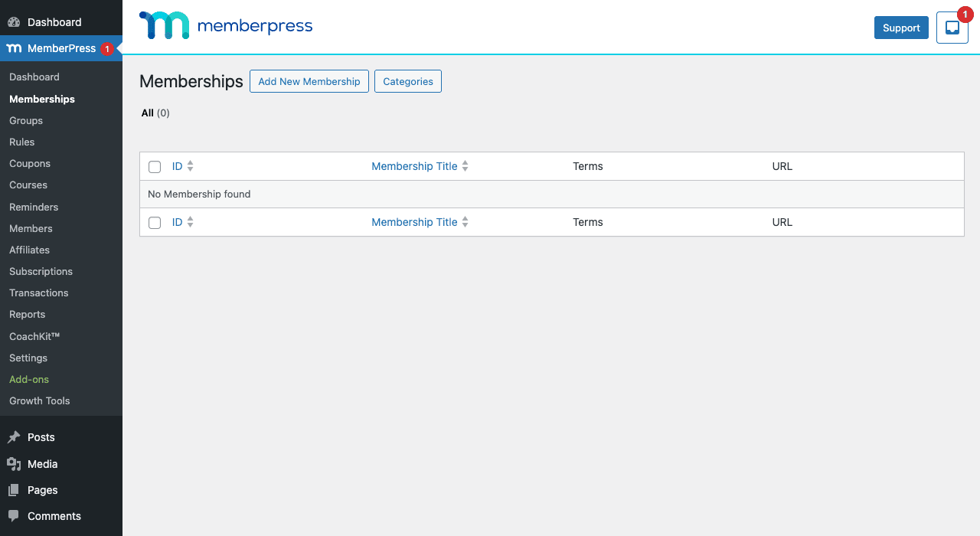Image resolution: width=980 pixels, height=536 pixels.
Task: Navigate to Reminders page
Action: coord(34,207)
